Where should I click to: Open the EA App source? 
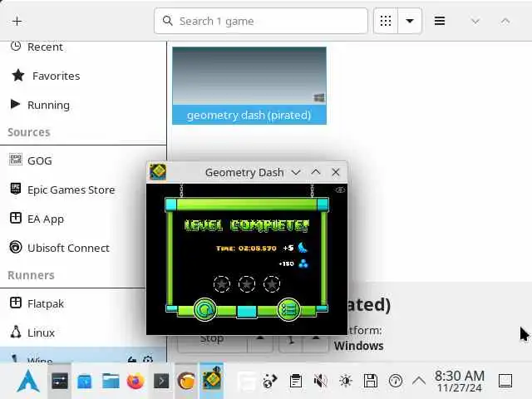pos(83,219)
